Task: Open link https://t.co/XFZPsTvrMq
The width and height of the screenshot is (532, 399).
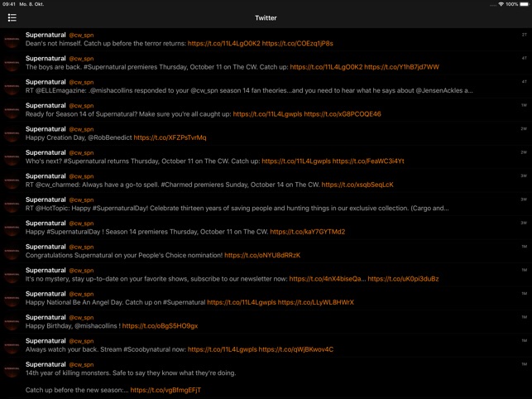Action: (170, 137)
